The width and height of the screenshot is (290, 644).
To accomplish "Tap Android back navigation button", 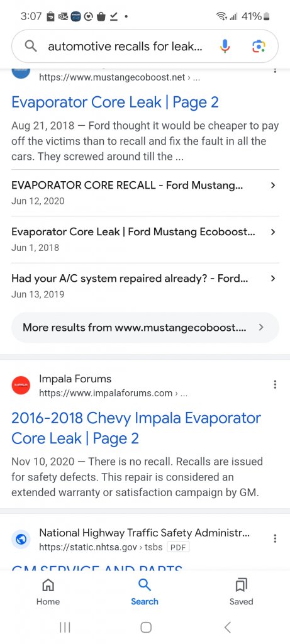I will click(228, 627).
